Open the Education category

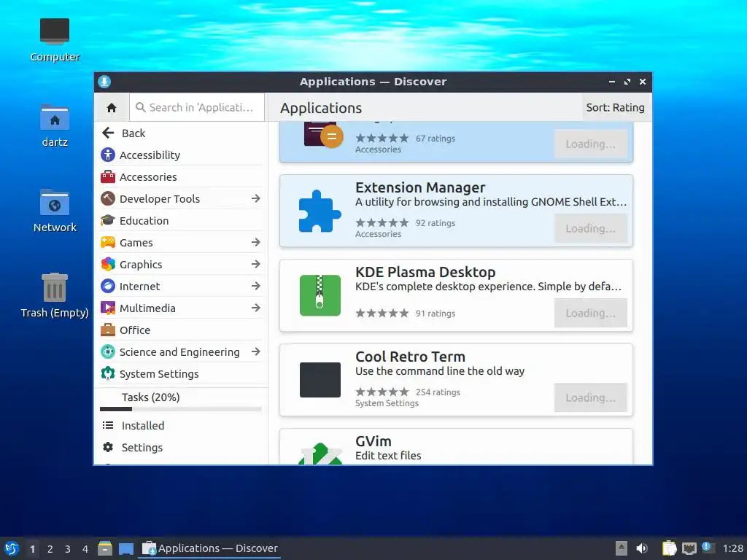coord(181,220)
